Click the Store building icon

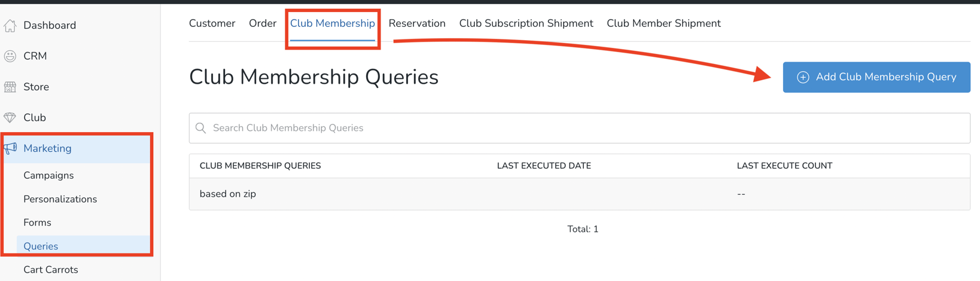pyautogui.click(x=10, y=87)
